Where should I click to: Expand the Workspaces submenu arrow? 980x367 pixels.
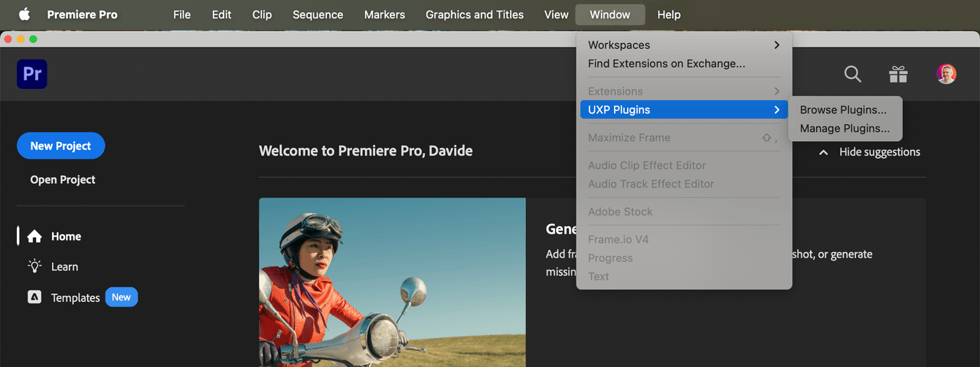(x=776, y=45)
